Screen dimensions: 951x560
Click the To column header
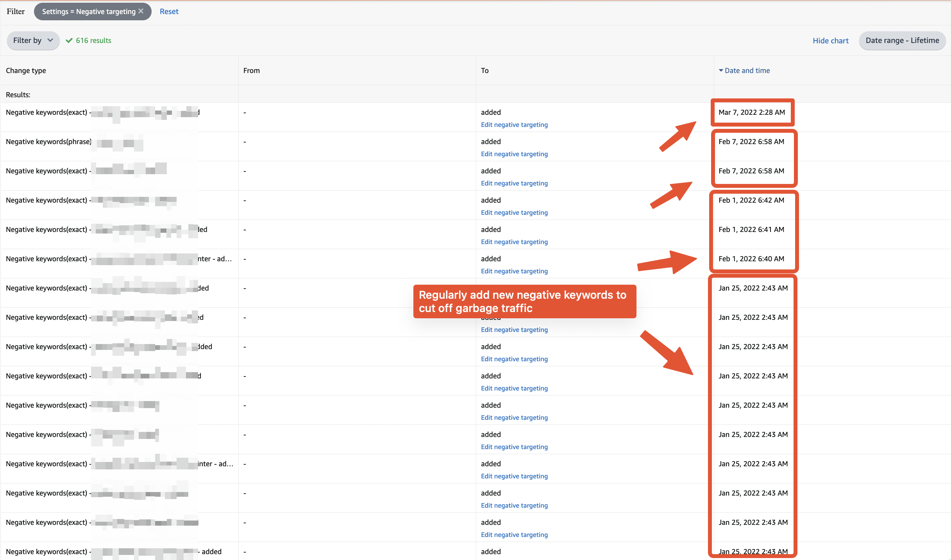pyautogui.click(x=484, y=70)
